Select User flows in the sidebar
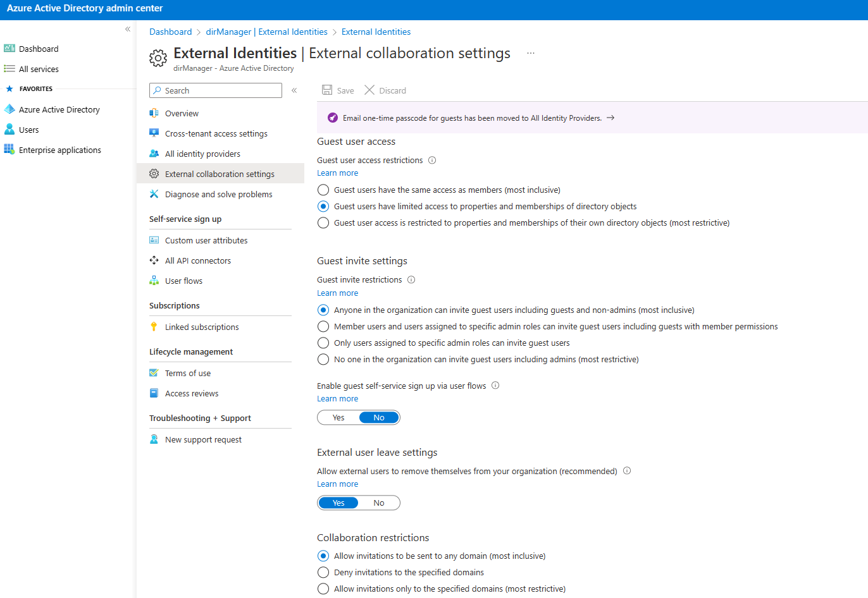Screen dimensions: 868x598 click(x=183, y=281)
